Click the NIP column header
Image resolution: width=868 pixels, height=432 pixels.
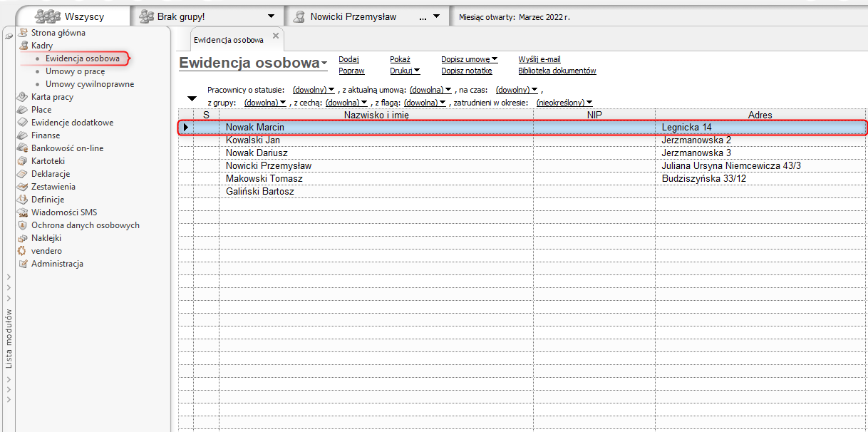point(594,115)
